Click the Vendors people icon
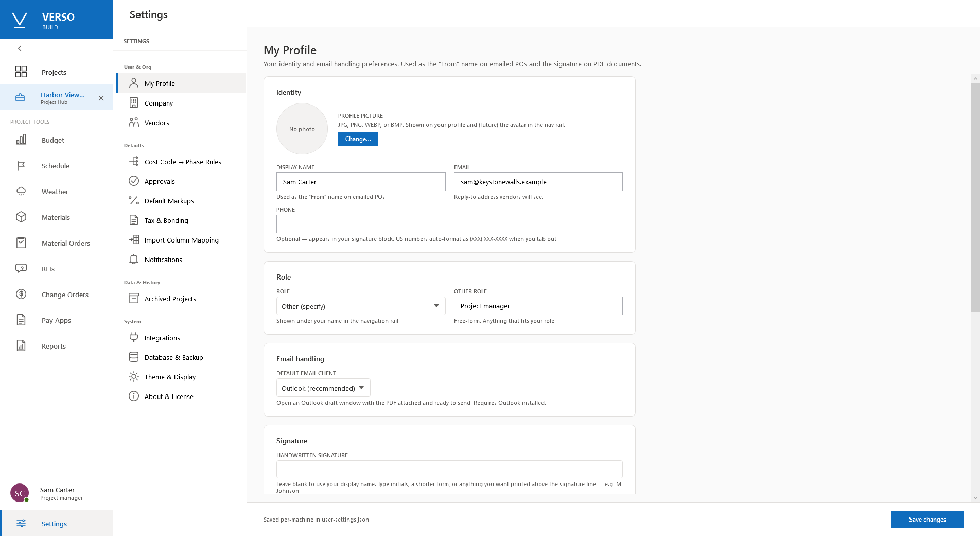 134,123
